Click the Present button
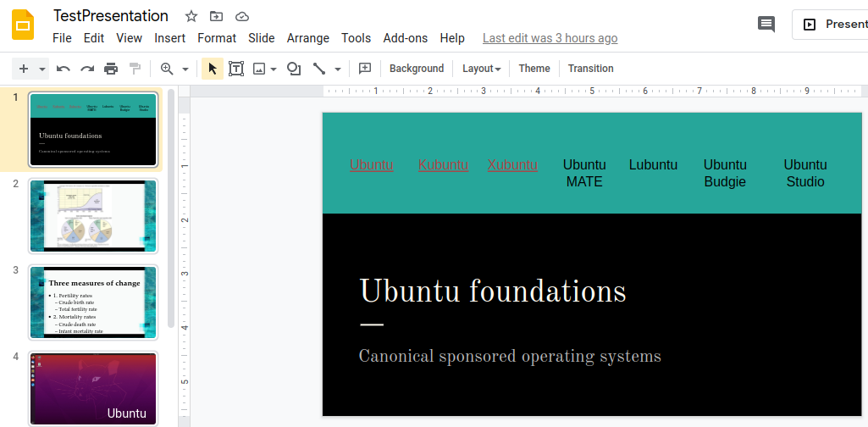 [x=834, y=25]
